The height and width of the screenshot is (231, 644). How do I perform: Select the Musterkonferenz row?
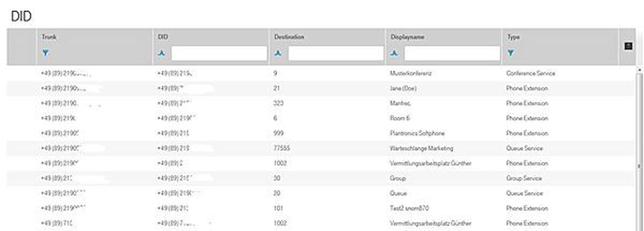pyautogui.click(x=411, y=73)
